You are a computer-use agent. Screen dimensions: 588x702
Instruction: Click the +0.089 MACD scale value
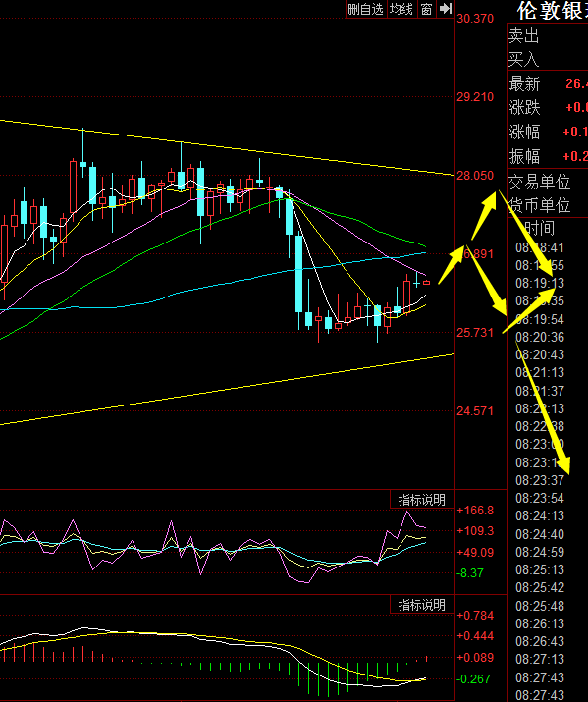click(475, 657)
